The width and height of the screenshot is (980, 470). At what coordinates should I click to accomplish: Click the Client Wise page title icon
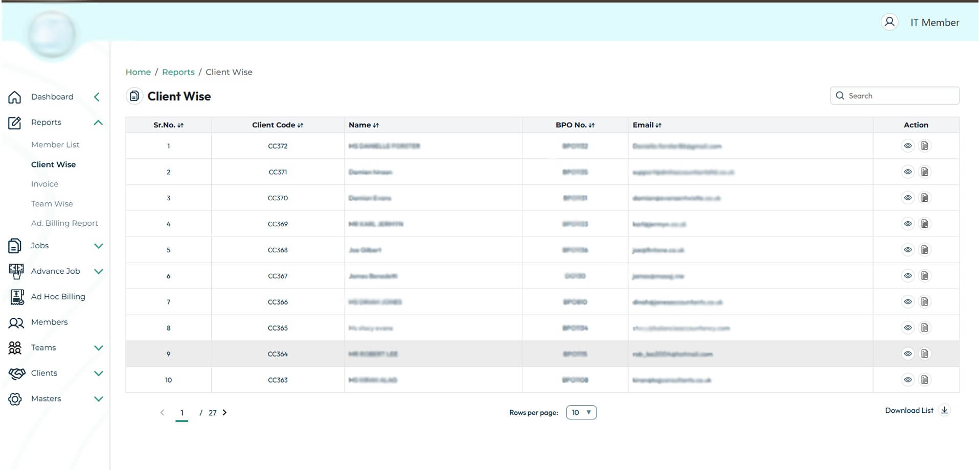pos(134,96)
